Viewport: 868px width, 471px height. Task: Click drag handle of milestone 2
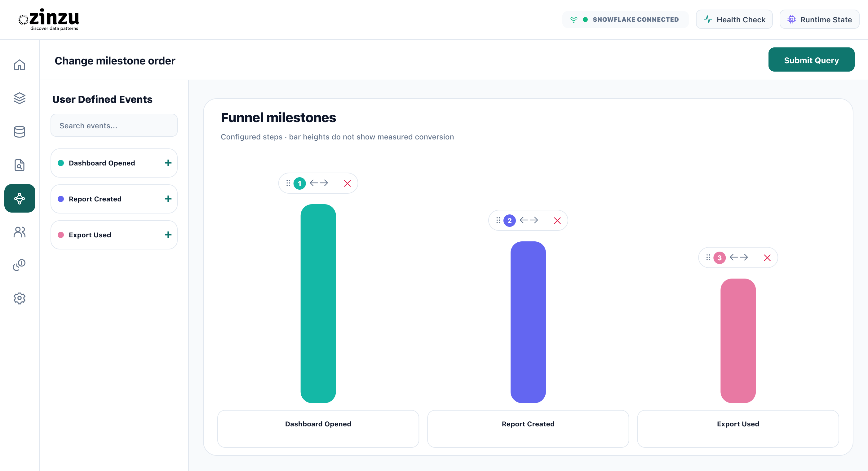click(498, 220)
